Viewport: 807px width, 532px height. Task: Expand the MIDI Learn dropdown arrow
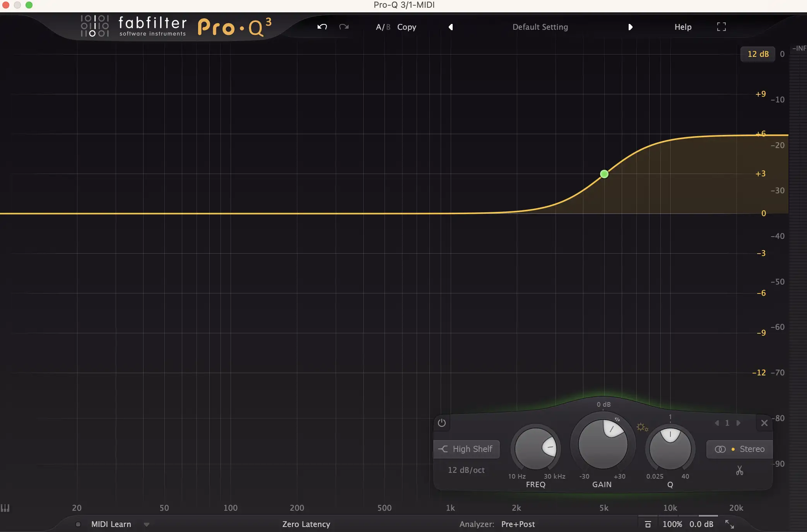(146, 525)
